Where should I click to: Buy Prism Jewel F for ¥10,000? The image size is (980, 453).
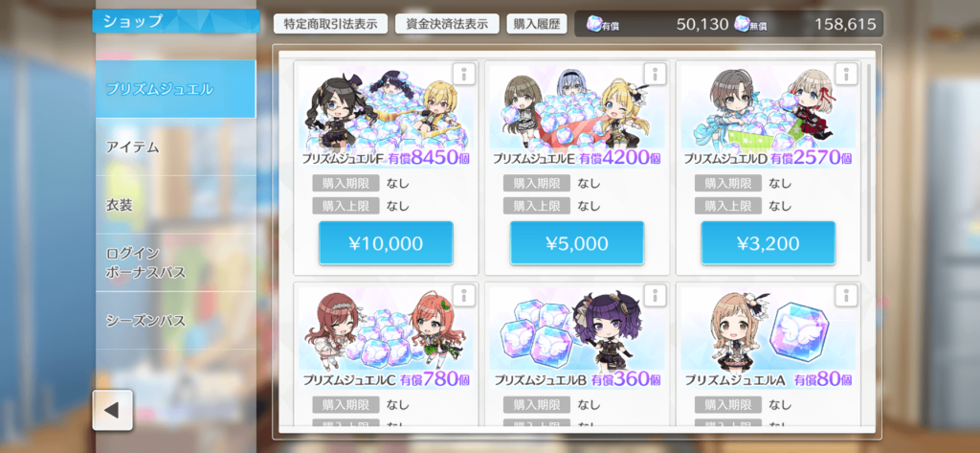coord(387,242)
